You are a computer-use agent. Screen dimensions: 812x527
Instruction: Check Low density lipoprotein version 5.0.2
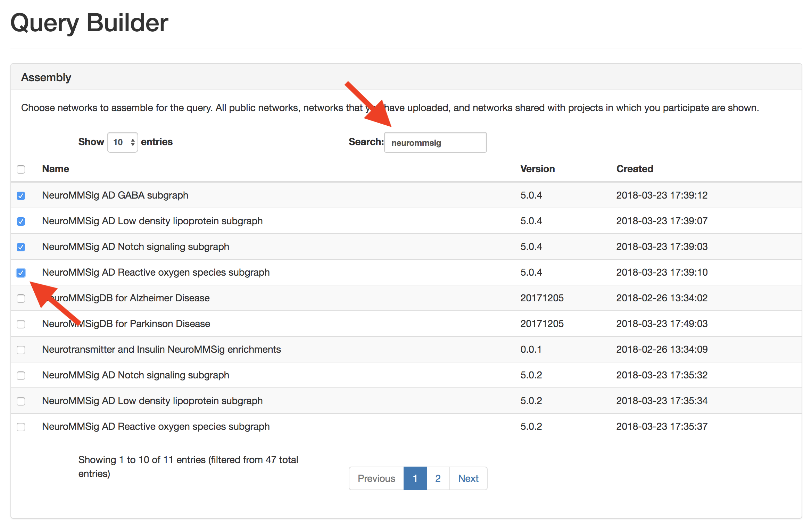point(21,401)
